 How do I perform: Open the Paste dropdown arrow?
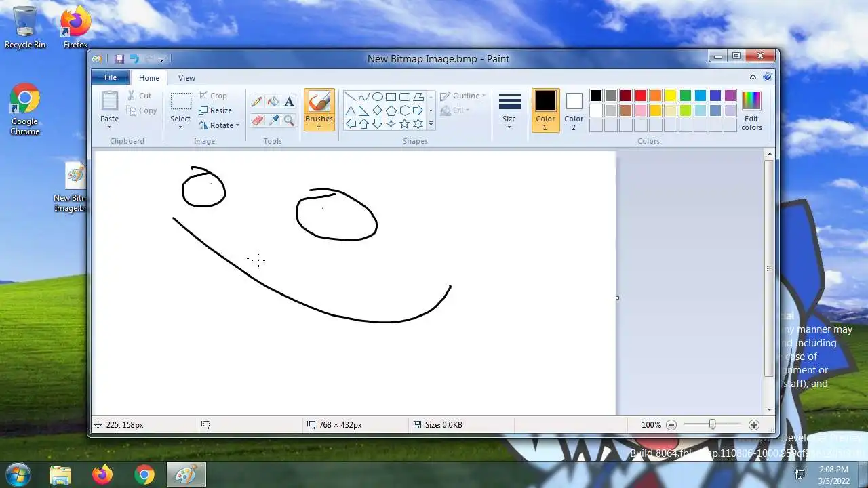pos(110,127)
